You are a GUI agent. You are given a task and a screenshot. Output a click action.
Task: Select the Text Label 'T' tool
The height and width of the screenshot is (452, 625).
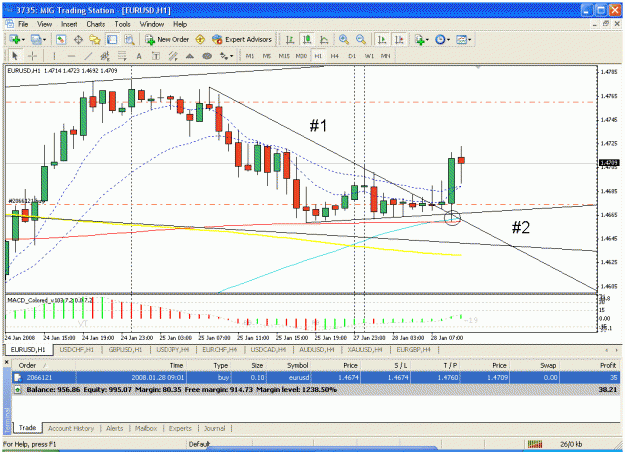pyautogui.click(x=156, y=56)
